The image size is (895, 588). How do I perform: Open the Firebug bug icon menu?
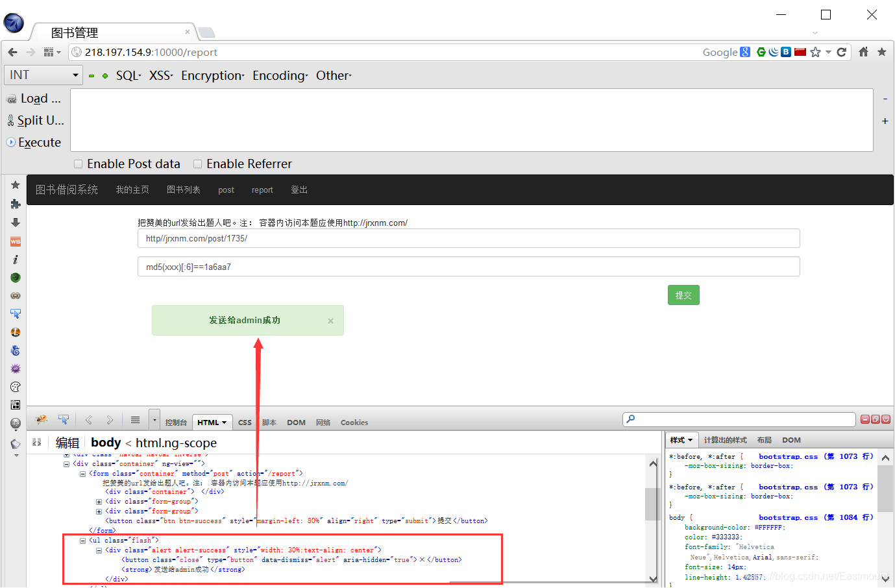[41, 420]
